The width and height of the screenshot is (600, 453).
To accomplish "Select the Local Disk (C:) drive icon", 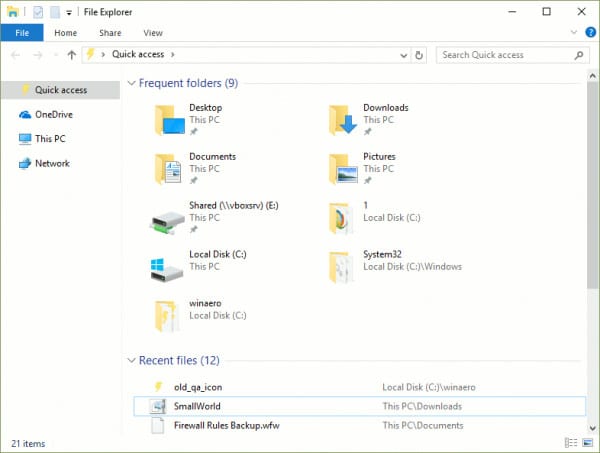I will click(166, 269).
